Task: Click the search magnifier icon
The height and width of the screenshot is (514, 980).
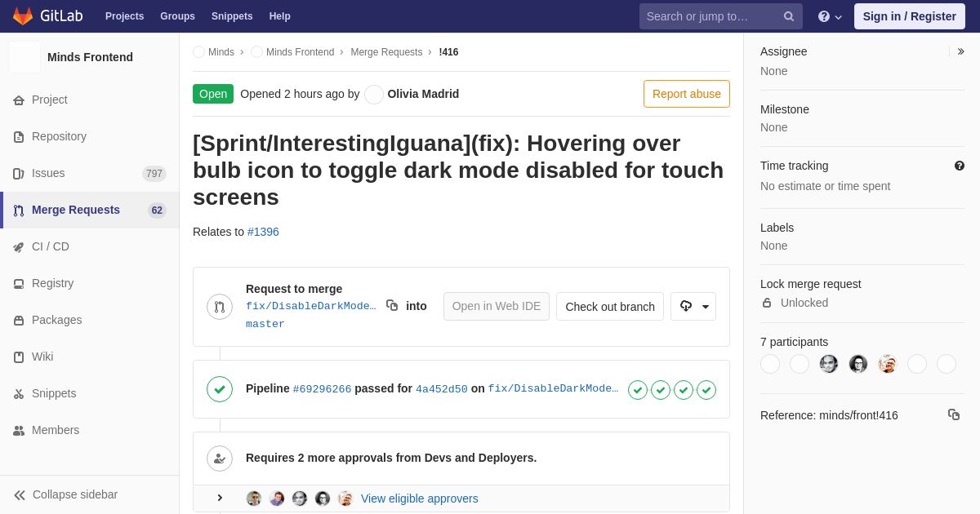Action: (789, 16)
